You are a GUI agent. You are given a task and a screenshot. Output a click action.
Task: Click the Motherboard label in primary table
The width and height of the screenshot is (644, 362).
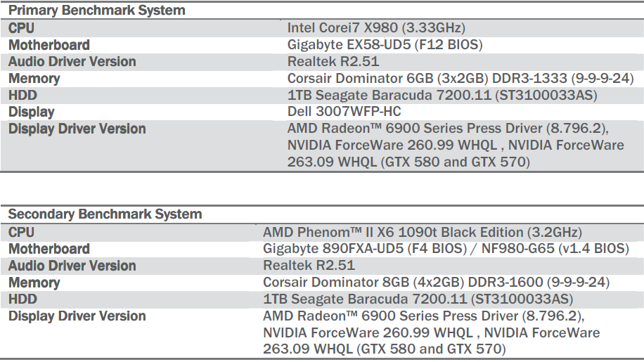click(49, 45)
